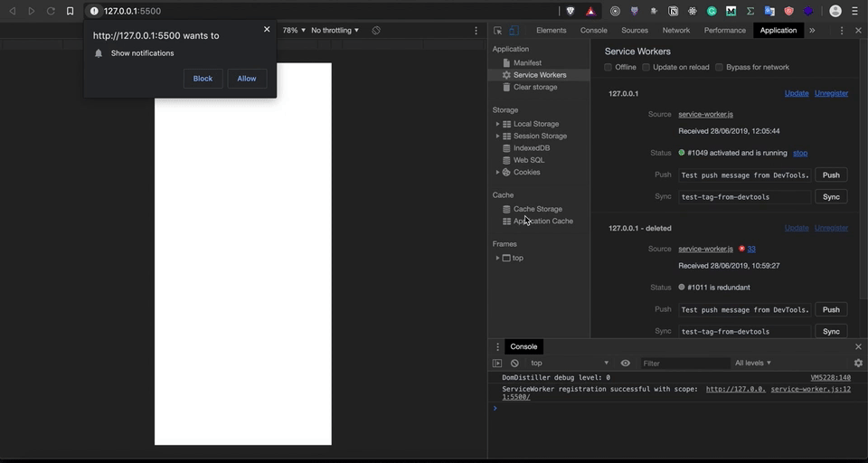
Task: Click Push button for redundant worker #1011
Action: pyautogui.click(x=831, y=309)
